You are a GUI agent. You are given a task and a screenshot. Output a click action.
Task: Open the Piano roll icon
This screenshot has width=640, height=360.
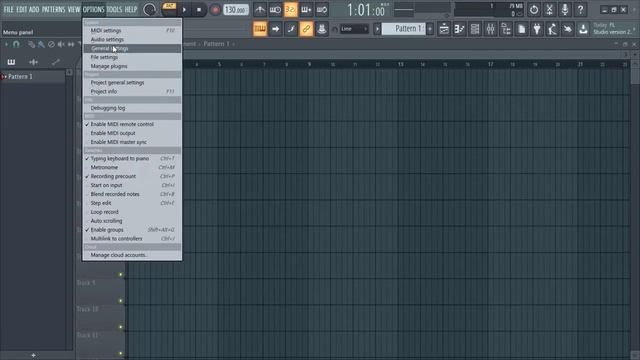point(459,29)
